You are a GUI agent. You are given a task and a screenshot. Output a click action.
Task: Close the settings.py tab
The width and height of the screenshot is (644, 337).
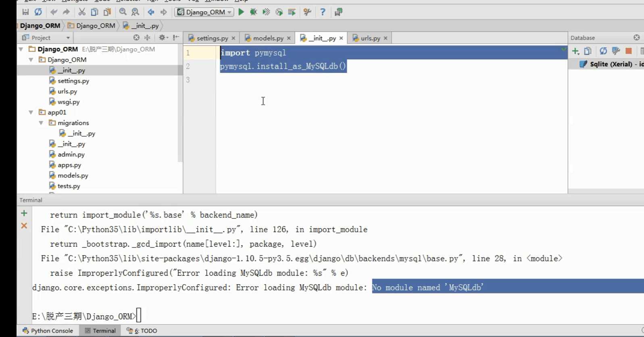click(x=233, y=38)
